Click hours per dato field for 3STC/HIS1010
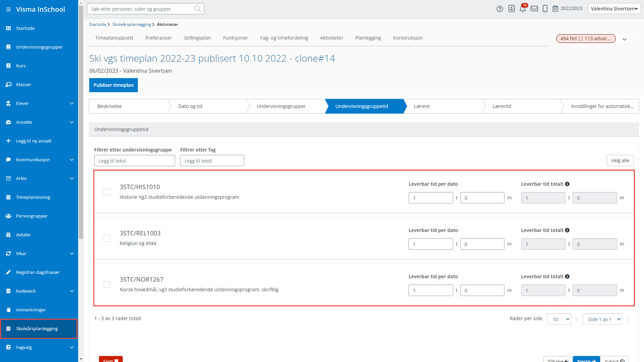Image resolution: width=644 pixels, height=362 pixels. pyautogui.click(x=431, y=198)
